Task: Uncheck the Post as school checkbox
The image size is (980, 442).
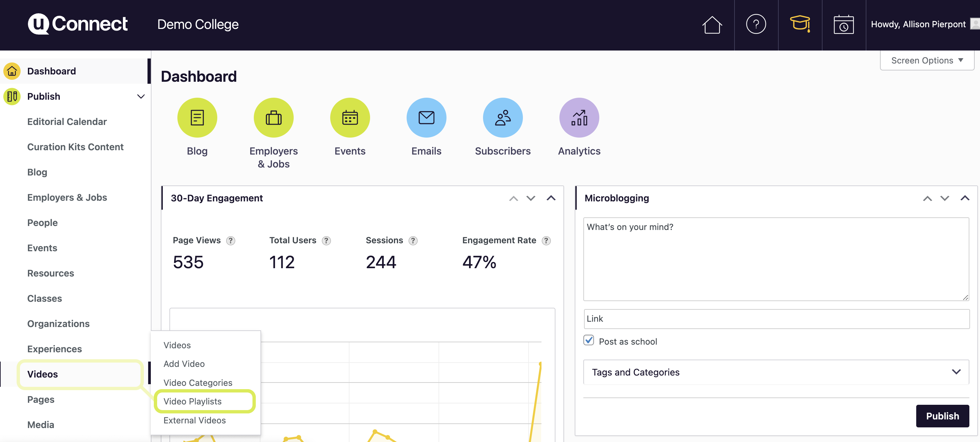Action: pos(589,340)
